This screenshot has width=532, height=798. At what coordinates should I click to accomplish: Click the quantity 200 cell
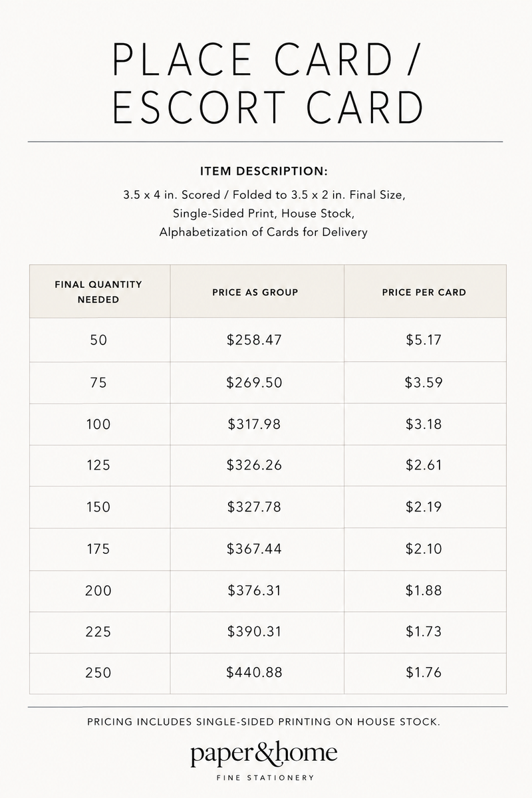point(98,590)
